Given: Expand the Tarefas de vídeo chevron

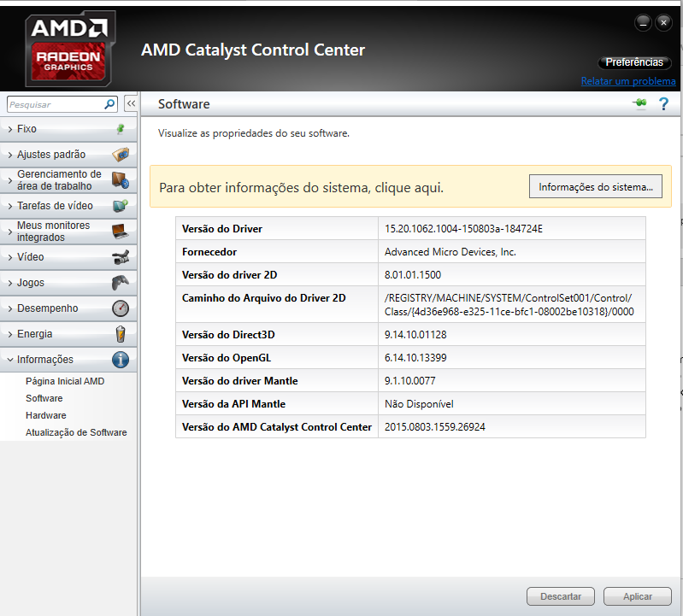Looking at the screenshot, I should (10, 206).
